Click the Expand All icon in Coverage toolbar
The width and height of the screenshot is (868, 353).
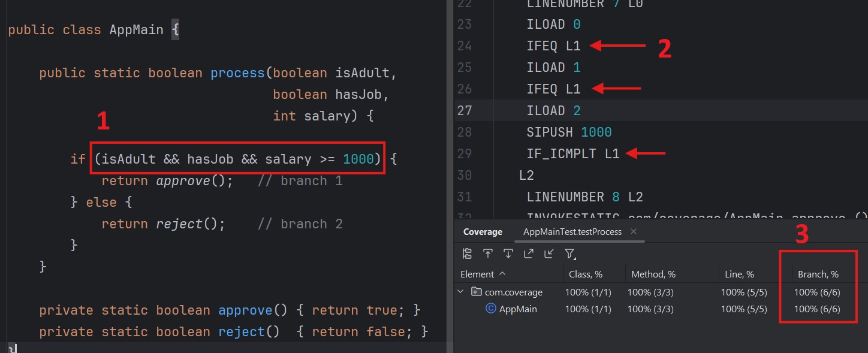529,254
